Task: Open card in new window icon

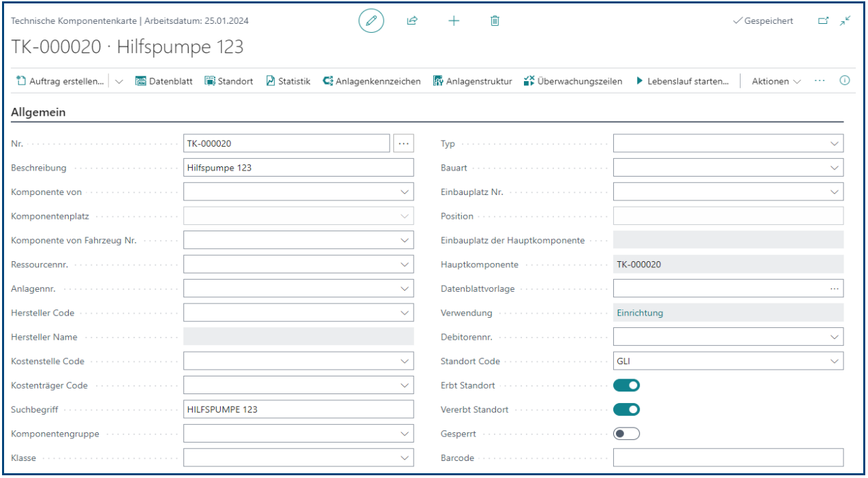Action: click(823, 21)
